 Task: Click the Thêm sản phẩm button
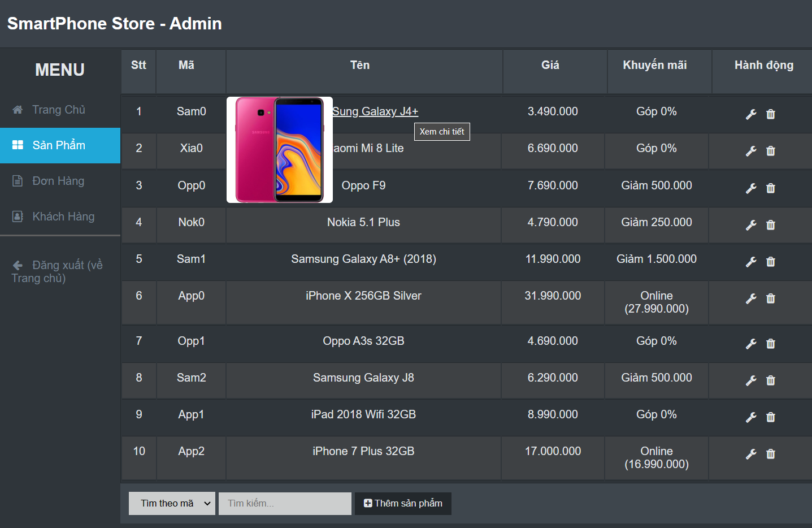click(x=403, y=503)
